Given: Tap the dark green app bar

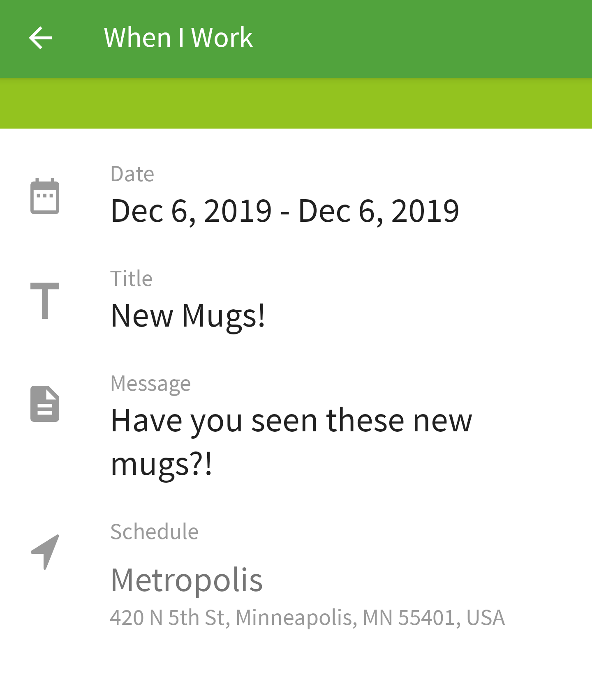Looking at the screenshot, I should click(296, 39).
